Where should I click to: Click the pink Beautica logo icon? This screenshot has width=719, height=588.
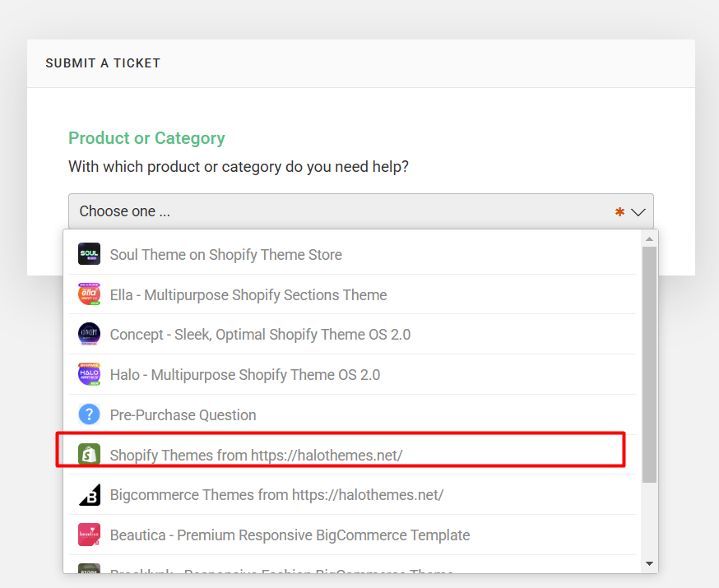pos(89,535)
